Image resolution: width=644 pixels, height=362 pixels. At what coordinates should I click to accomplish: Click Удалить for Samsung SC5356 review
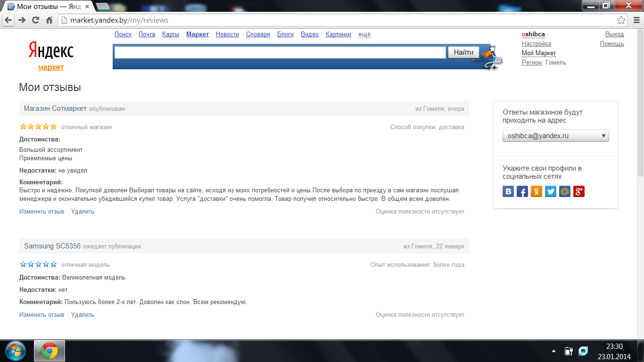point(83,315)
